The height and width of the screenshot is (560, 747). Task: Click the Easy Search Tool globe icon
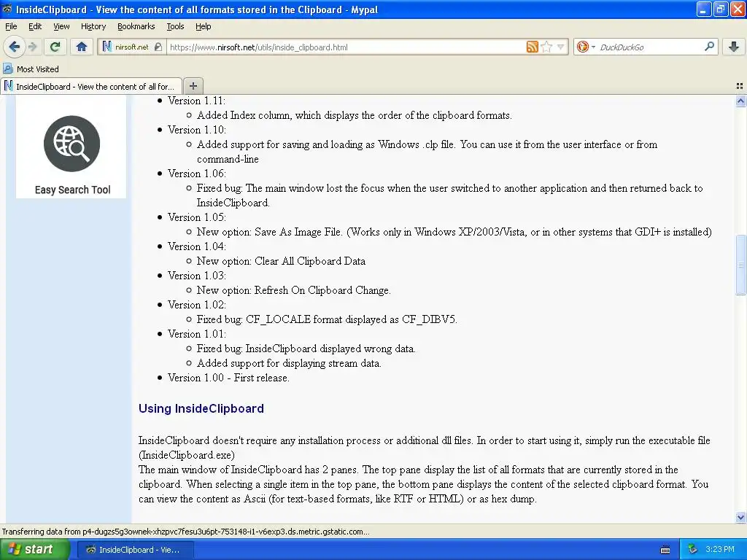click(x=71, y=144)
